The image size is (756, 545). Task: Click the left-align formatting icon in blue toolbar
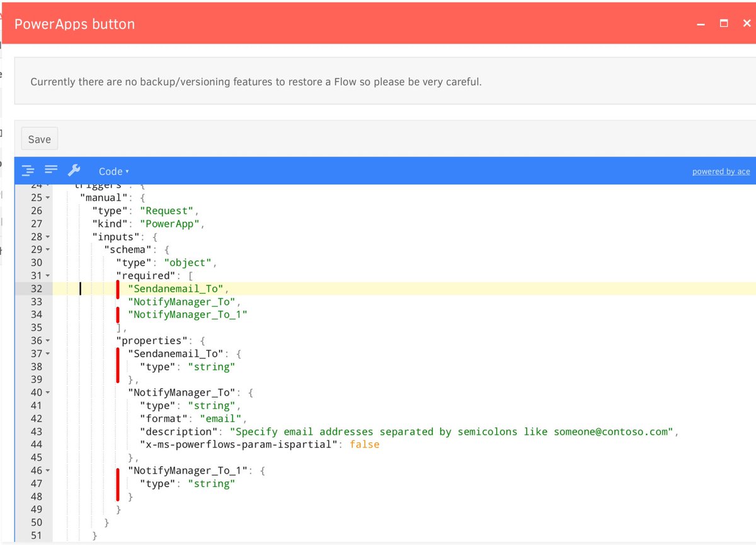pos(51,170)
